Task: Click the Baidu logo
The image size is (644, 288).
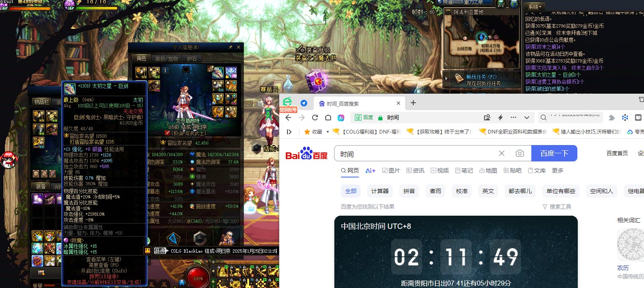Action: click(306, 154)
